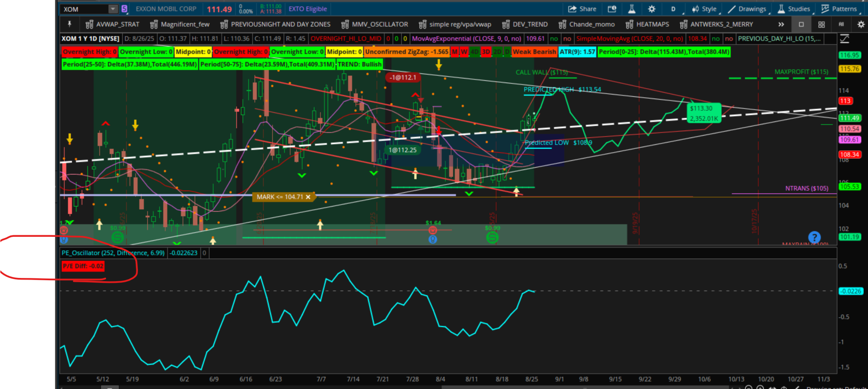This screenshot has width=868, height=389.
Task: Switch to single chart layout icon
Action: 801,24
